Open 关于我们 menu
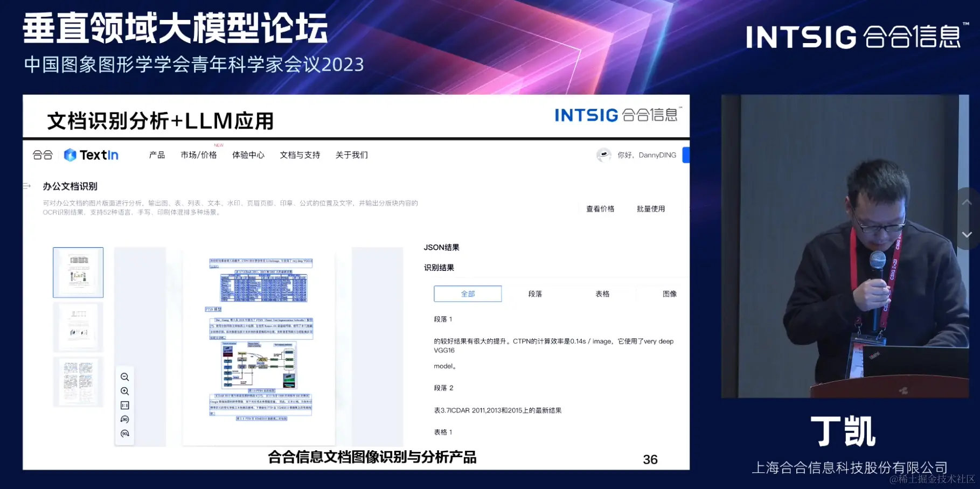Viewport: 980px width, 489px height. (x=352, y=155)
